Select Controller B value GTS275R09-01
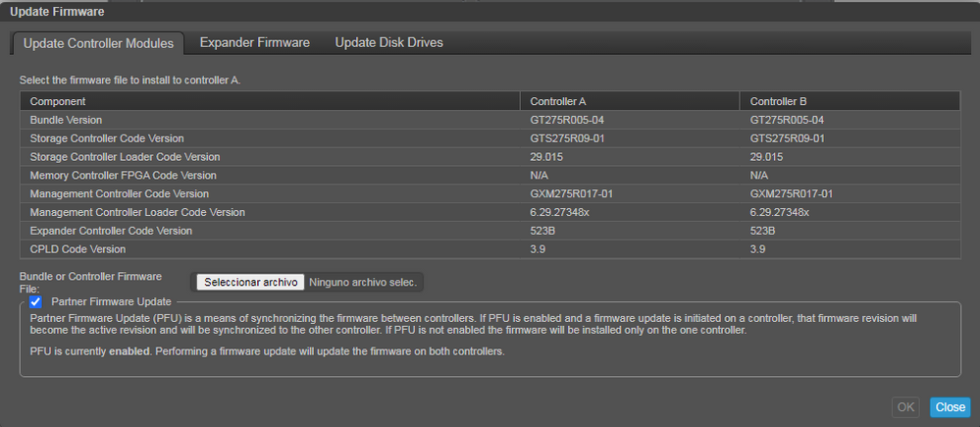980x427 pixels. 788,138
